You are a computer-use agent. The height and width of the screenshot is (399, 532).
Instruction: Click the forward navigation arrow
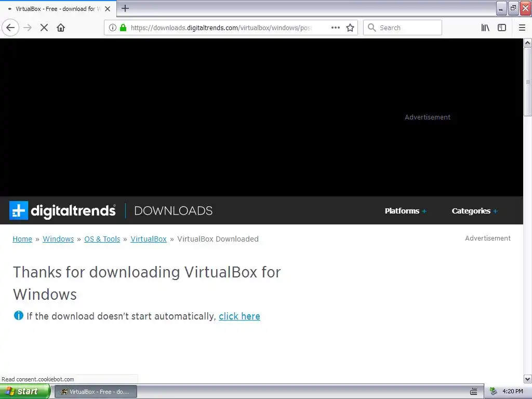28,28
